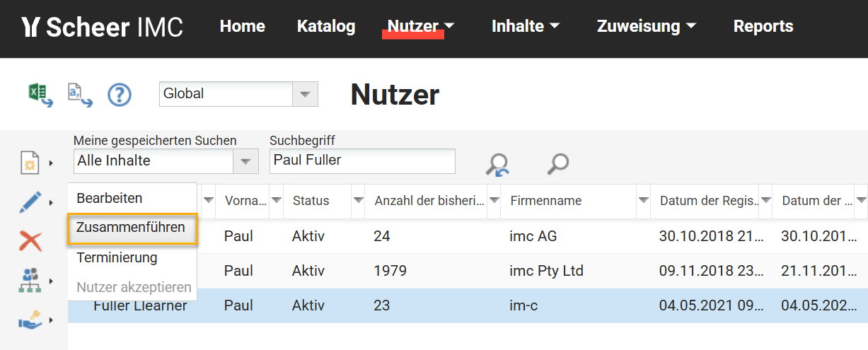Click the blue pencil edit icon

pyautogui.click(x=30, y=203)
